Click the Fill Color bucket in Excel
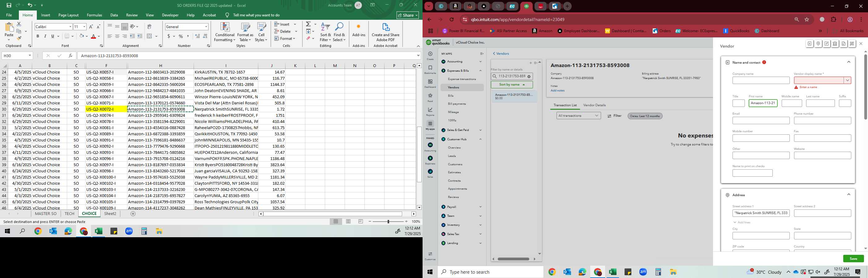Image resolution: width=868 pixels, height=278 pixels. coord(82,36)
